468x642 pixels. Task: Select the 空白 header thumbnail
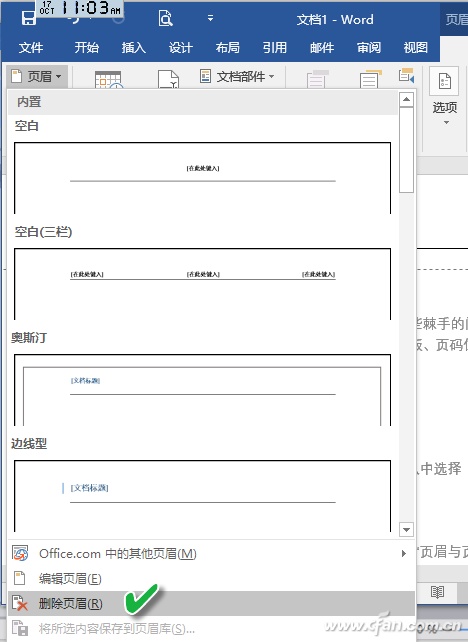coord(203,178)
